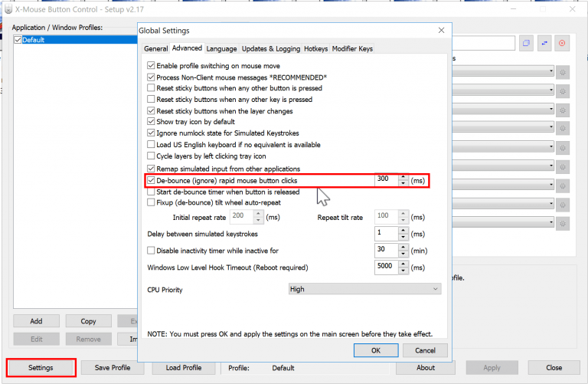
Task: Open the About button in main window
Action: click(426, 368)
